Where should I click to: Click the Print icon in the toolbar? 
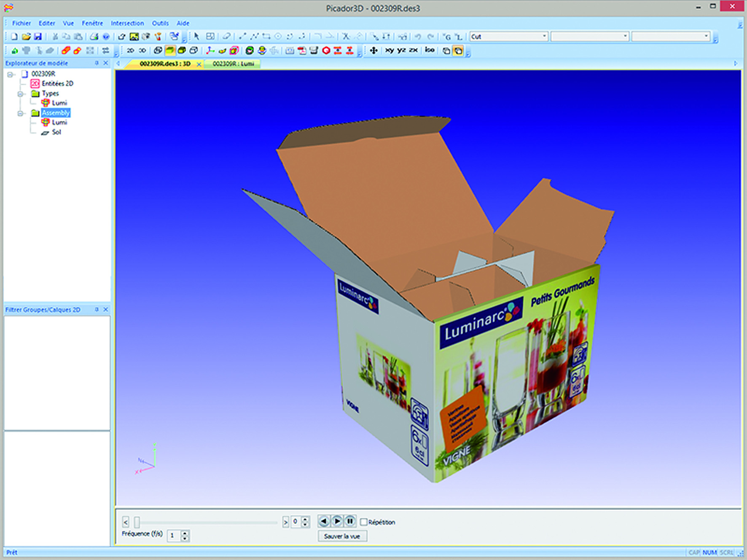point(94,37)
